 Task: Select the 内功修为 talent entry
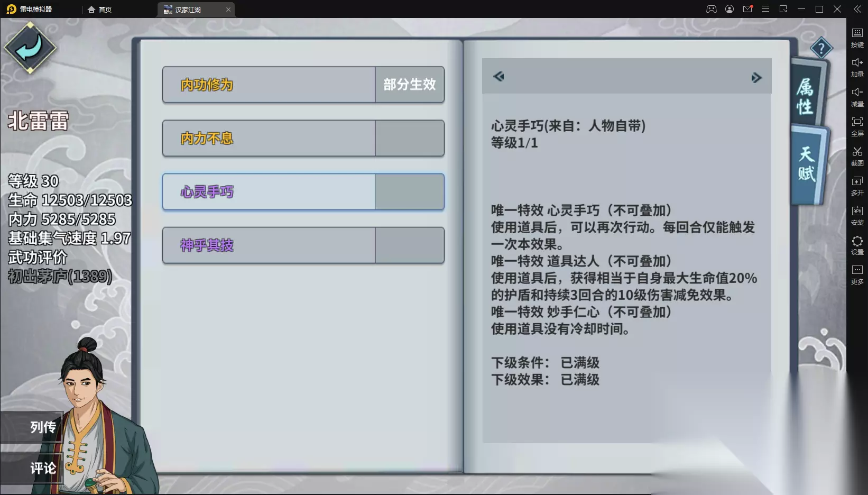click(x=303, y=85)
